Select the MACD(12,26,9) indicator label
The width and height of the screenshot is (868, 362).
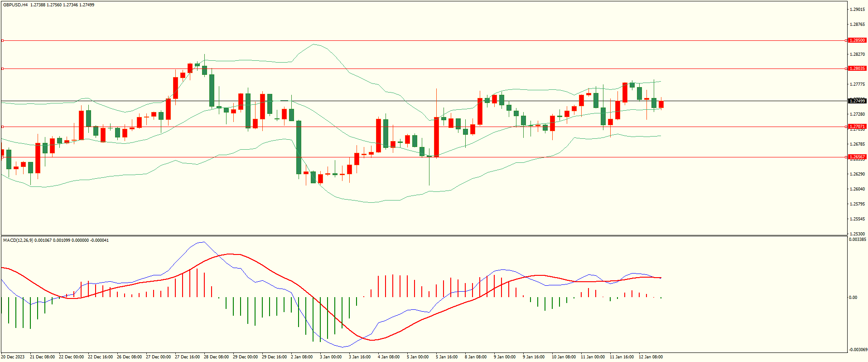pyautogui.click(x=18, y=240)
